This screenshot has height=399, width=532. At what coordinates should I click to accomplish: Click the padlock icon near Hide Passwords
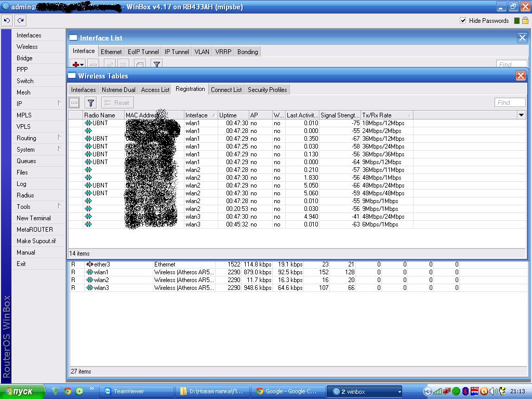(525, 21)
